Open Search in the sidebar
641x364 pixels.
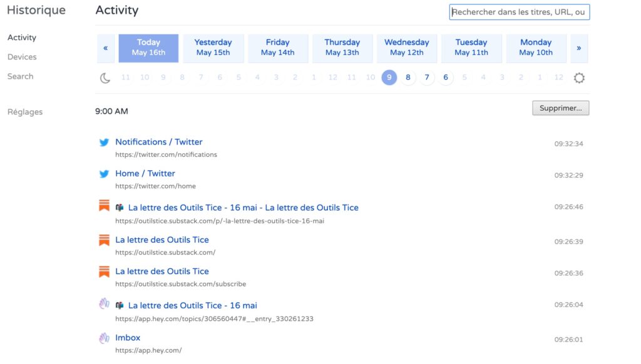(x=21, y=76)
